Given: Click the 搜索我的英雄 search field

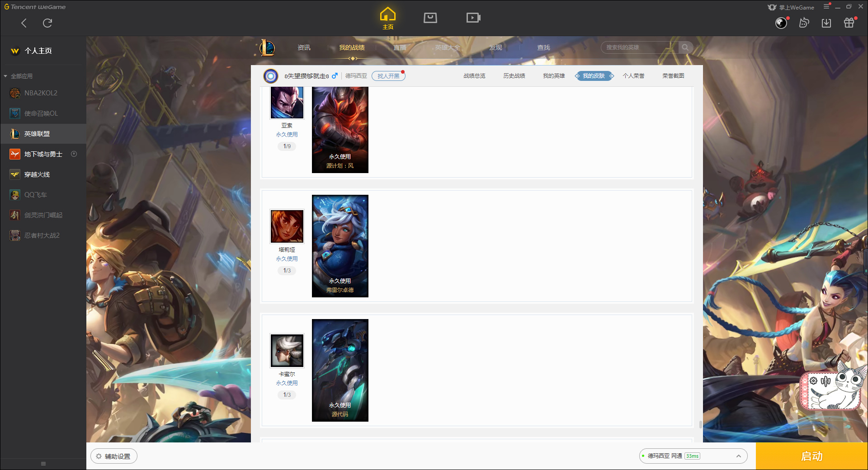Looking at the screenshot, I should 639,47.
